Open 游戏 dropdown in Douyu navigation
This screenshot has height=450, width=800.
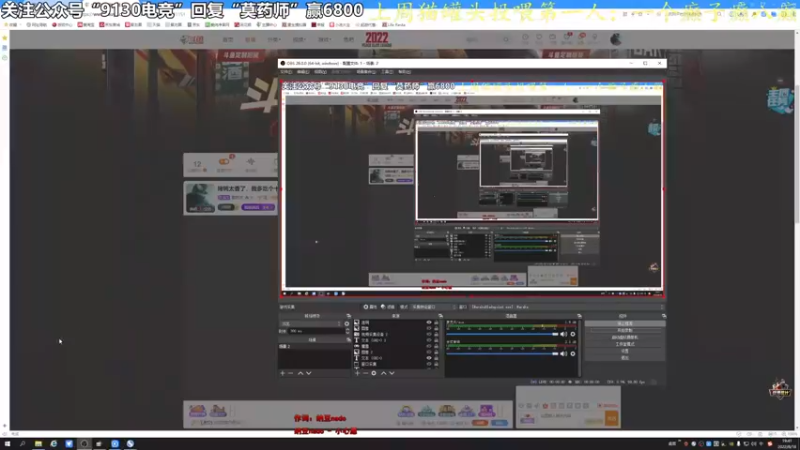pos(324,39)
